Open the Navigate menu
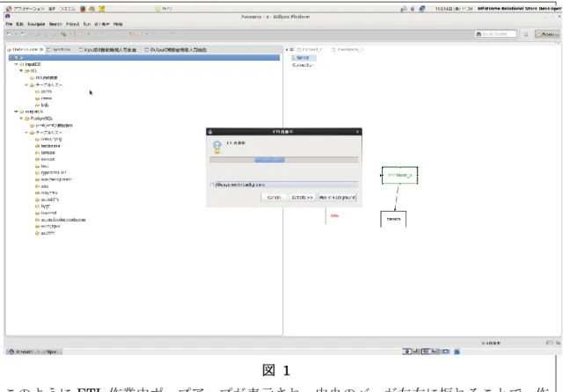 [36, 24]
